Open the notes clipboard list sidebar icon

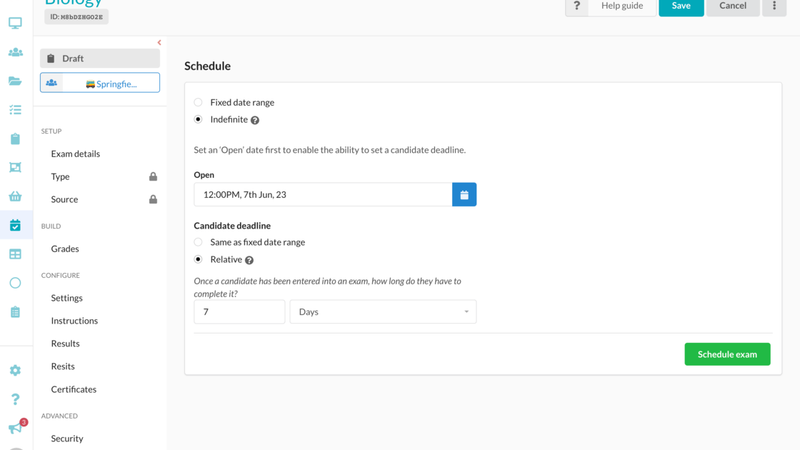click(x=15, y=312)
